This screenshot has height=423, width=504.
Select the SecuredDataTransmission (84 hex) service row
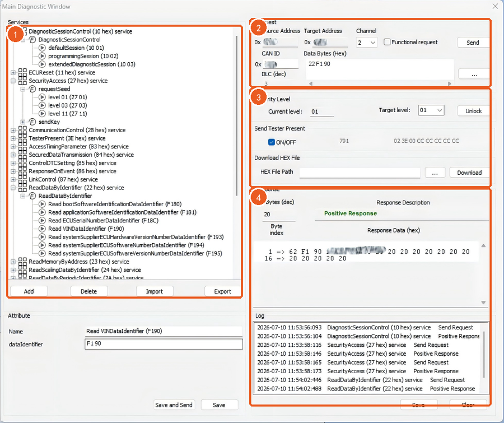81,155
